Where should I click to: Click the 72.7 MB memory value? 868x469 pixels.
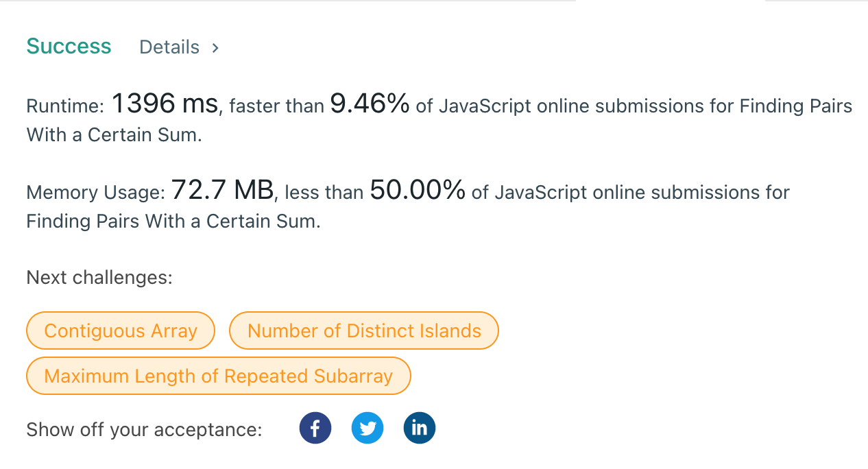pos(222,189)
